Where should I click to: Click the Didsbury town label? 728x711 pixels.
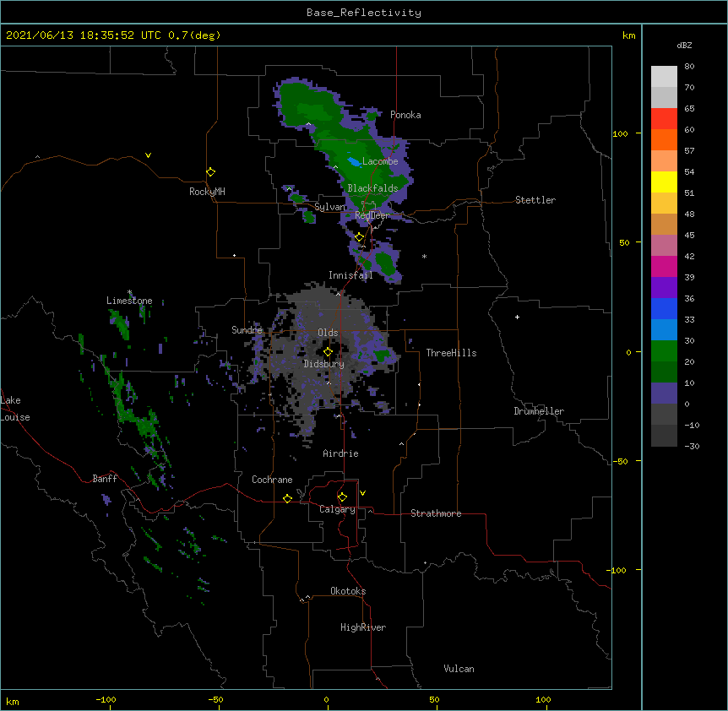324,364
